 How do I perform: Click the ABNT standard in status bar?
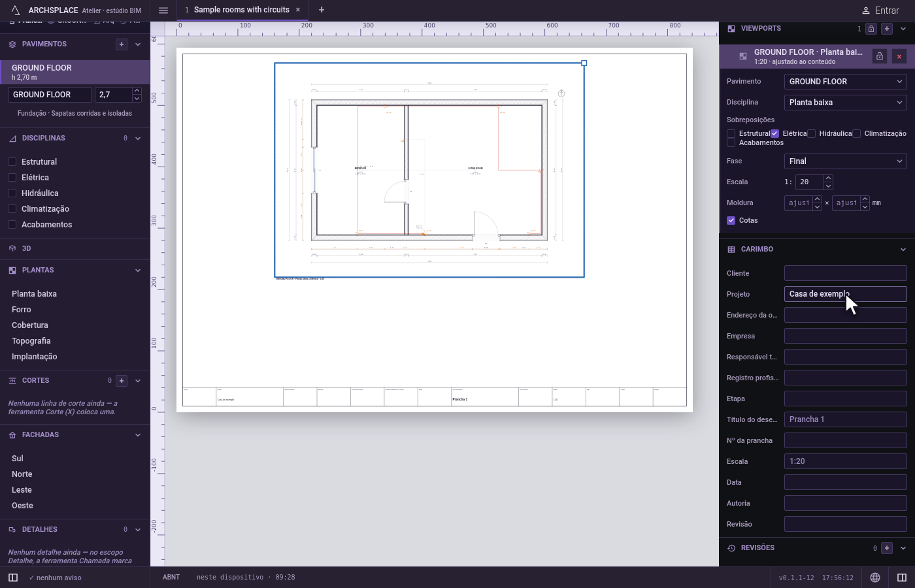pos(171,578)
